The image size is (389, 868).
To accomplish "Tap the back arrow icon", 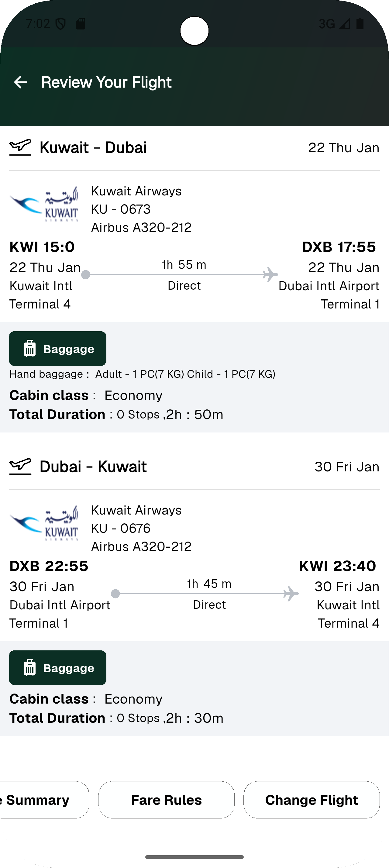I will (x=21, y=82).
